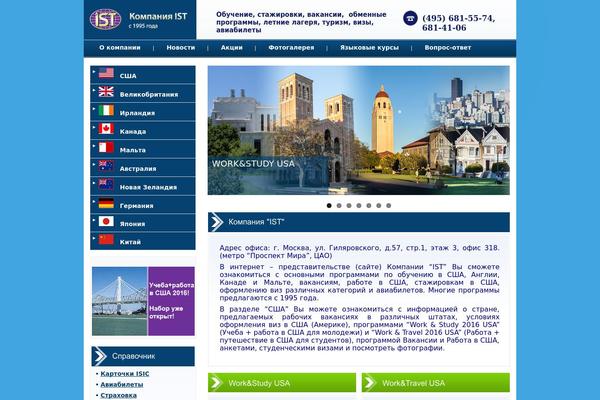600x400 pixels.
Task: Click the phone number (495) 681-55-74
Action: point(458,18)
